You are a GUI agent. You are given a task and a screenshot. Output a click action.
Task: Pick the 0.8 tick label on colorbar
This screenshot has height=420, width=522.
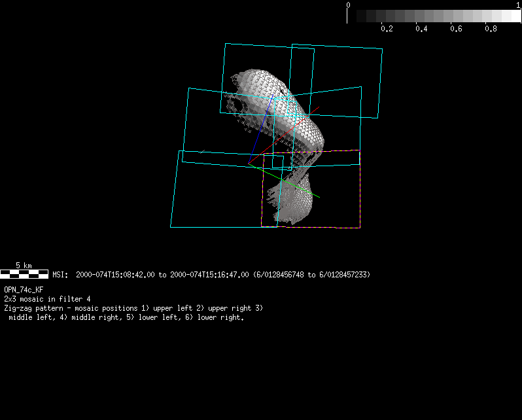click(491, 29)
